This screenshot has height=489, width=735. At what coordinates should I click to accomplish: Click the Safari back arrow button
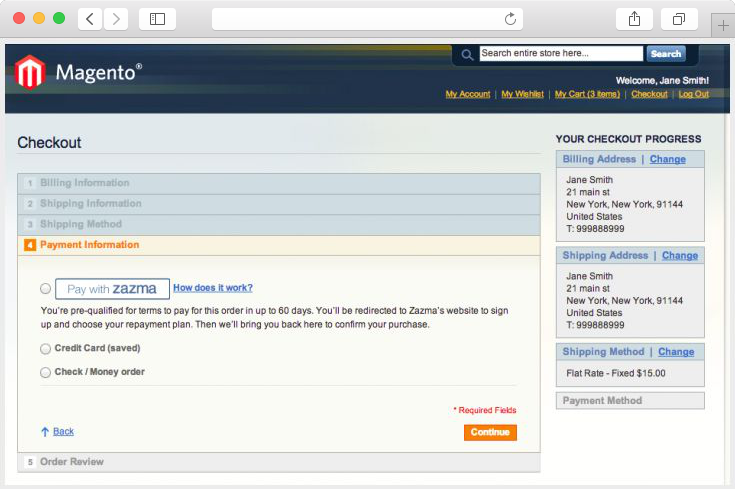90,19
